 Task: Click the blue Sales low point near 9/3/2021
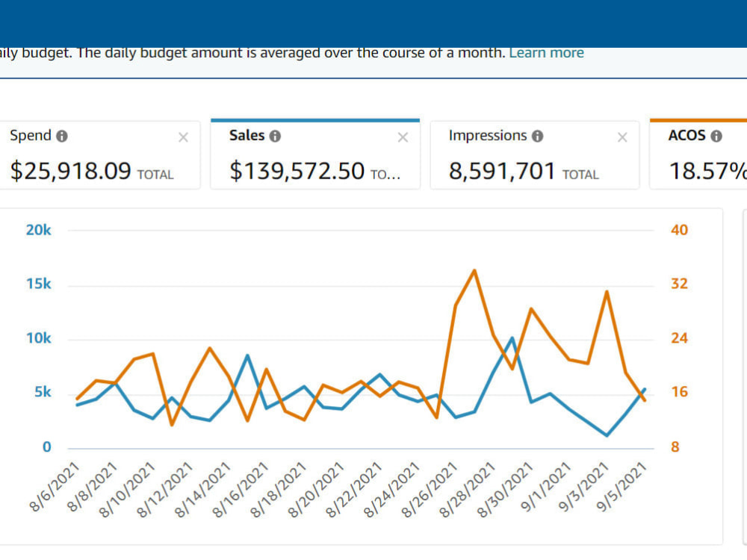607,435
